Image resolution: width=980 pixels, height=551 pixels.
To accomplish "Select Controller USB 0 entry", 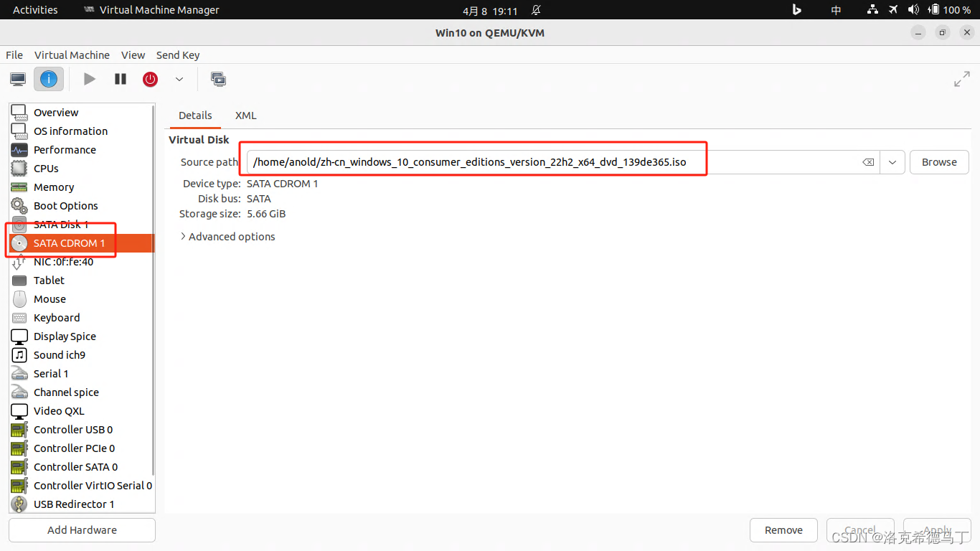I will (x=81, y=430).
